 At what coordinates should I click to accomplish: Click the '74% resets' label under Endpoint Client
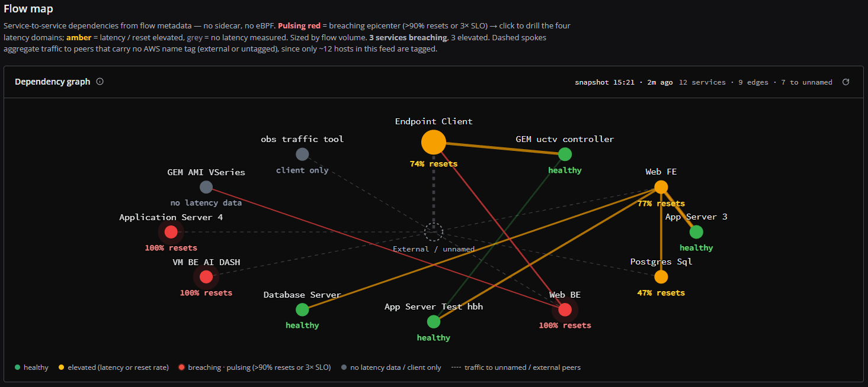click(434, 163)
